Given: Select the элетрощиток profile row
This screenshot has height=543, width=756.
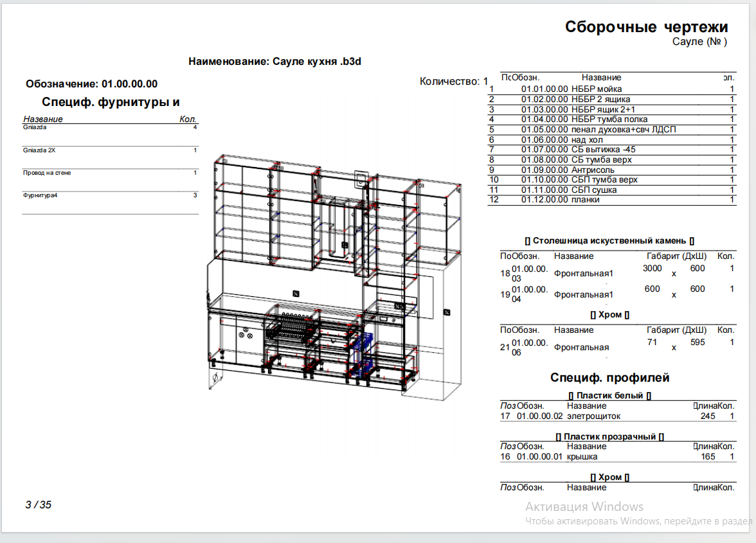Looking at the screenshot, I should [x=618, y=416].
